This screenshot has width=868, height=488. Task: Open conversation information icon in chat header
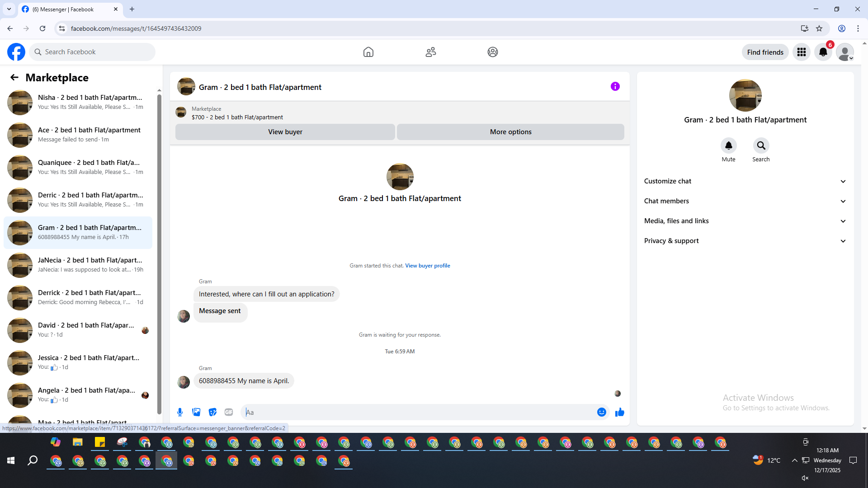tap(615, 86)
